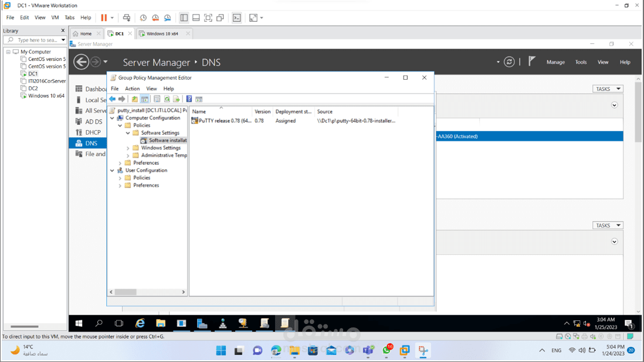Select DHCP in the Server Manager sidebar
The height and width of the screenshot is (362, 644).
point(93,132)
